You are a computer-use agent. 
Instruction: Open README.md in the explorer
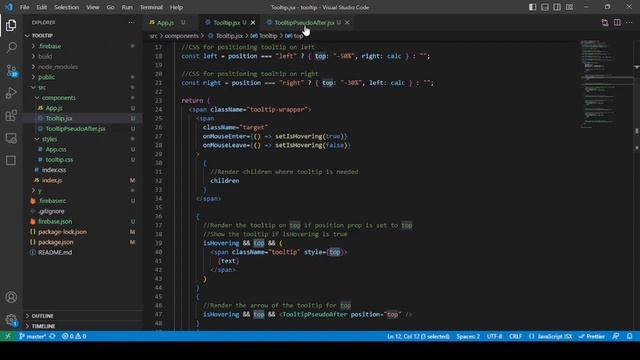point(55,252)
